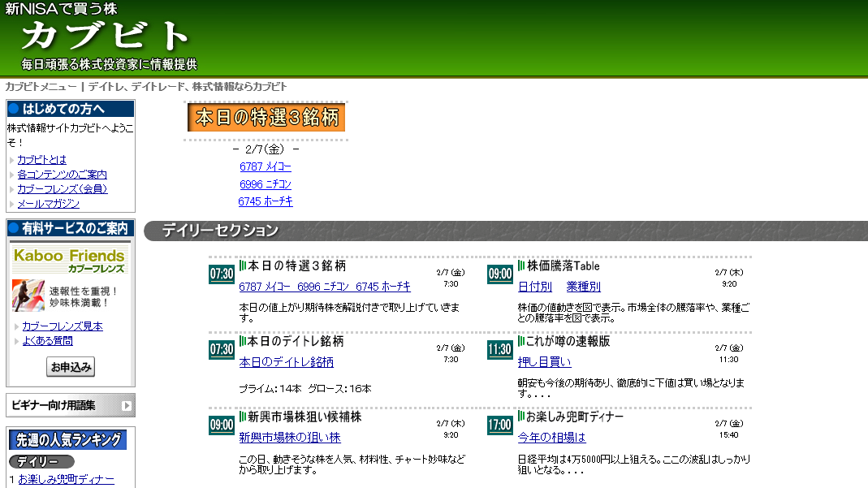The width and height of the screenshot is (868, 488).
Task: Click the 09:00 icon beside 新興市場株狙い候補株
Action: pyautogui.click(x=222, y=425)
